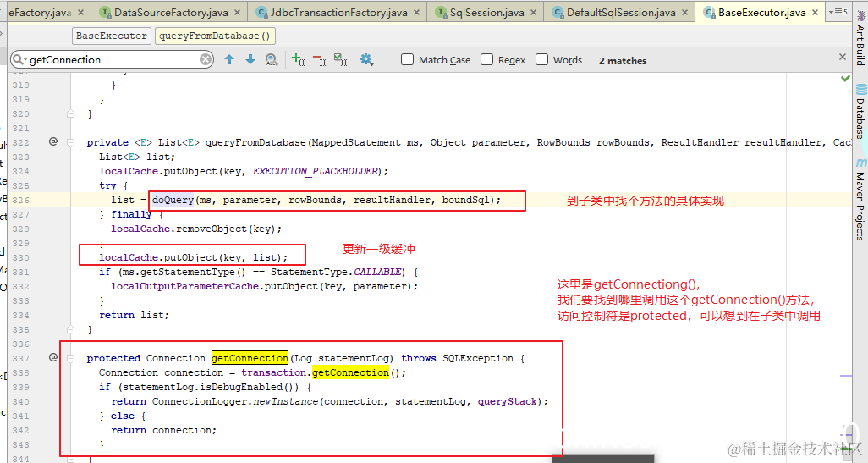This screenshot has height=463, width=868.
Task: Click Unselect Occurrence red minus icon
Action: pyautogui.click(x=320, y=59)
